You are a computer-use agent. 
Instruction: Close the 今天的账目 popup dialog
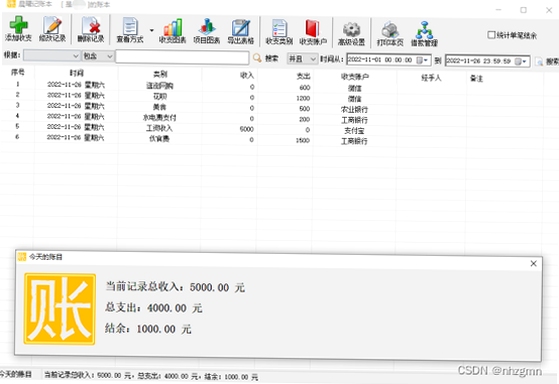tap(533, 263)
